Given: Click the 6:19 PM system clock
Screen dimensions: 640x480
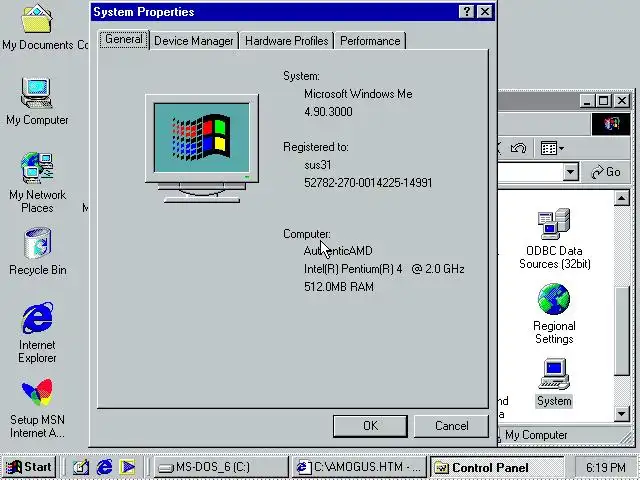Looking at the screenshot, I should pyautogui.click(x=606, y=467).
